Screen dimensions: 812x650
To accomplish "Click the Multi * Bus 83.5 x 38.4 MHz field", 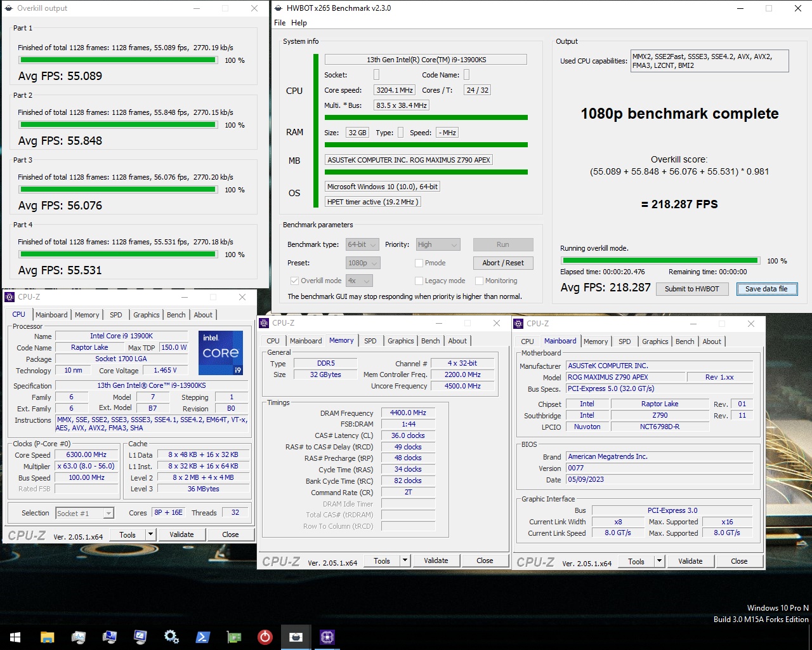I will click(x=402, y=105).
